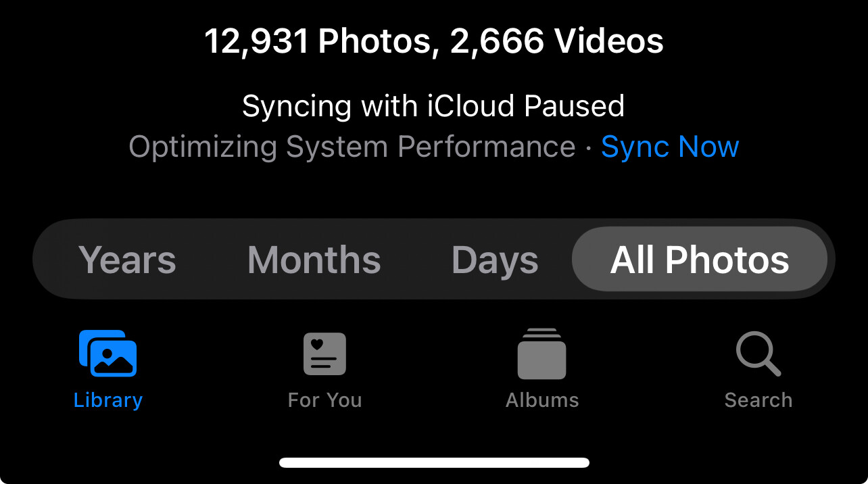Screen dimensions: 868x484
Task: Open Albums via its gray folder stack icon
Action: [541, 352]
